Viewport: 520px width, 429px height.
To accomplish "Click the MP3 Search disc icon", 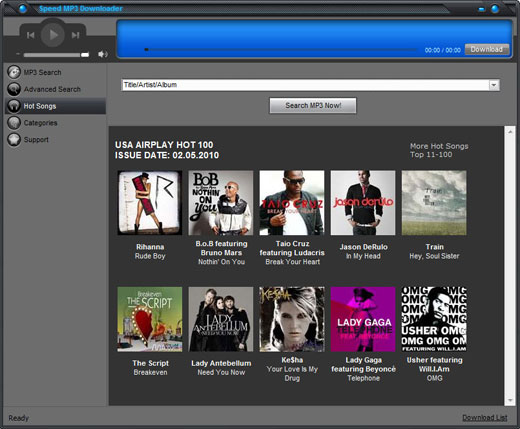I will pyautogui.click(x=14, y=72).
